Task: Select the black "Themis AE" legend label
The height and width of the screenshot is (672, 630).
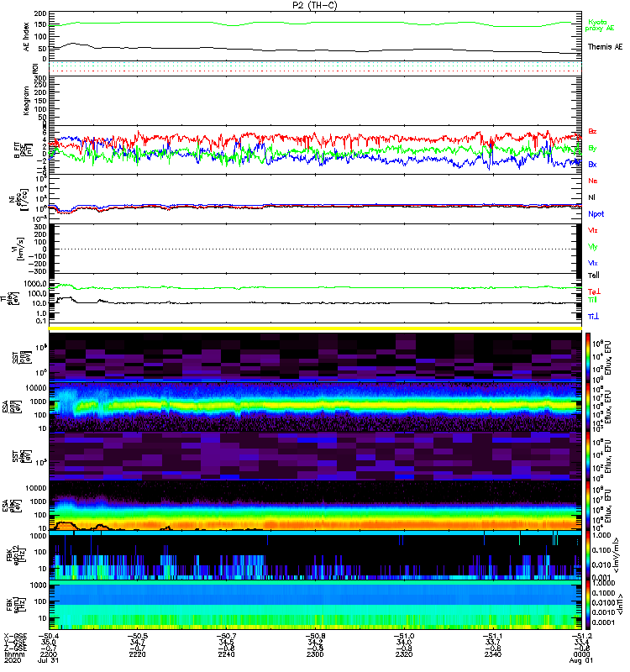Action: (x=605, y=47)
